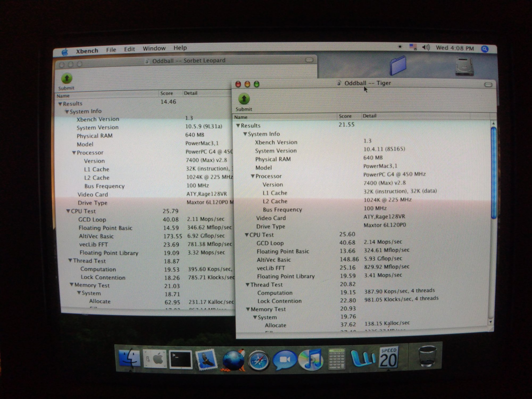The height and width of the screenshot is (399, 532).
Task: Open iTunes from the dock
Action: coord(311,360)
